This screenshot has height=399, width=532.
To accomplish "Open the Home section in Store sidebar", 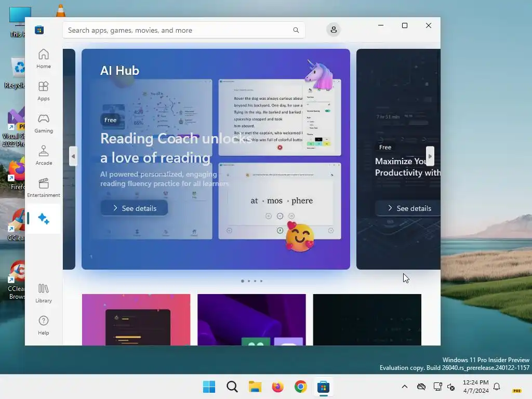I will (44, 59).
